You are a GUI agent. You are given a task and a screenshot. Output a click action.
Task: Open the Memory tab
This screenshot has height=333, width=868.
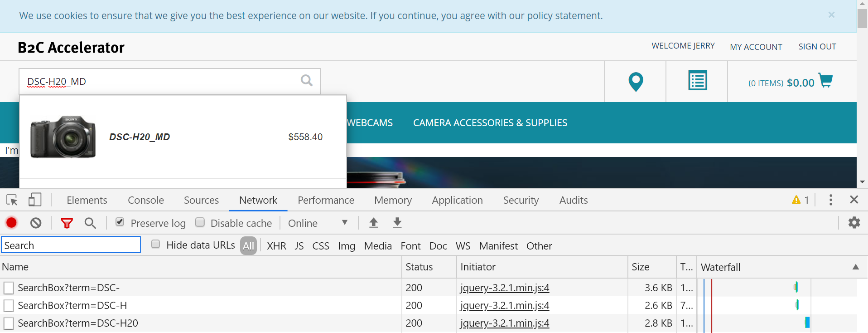pos(393,200)
